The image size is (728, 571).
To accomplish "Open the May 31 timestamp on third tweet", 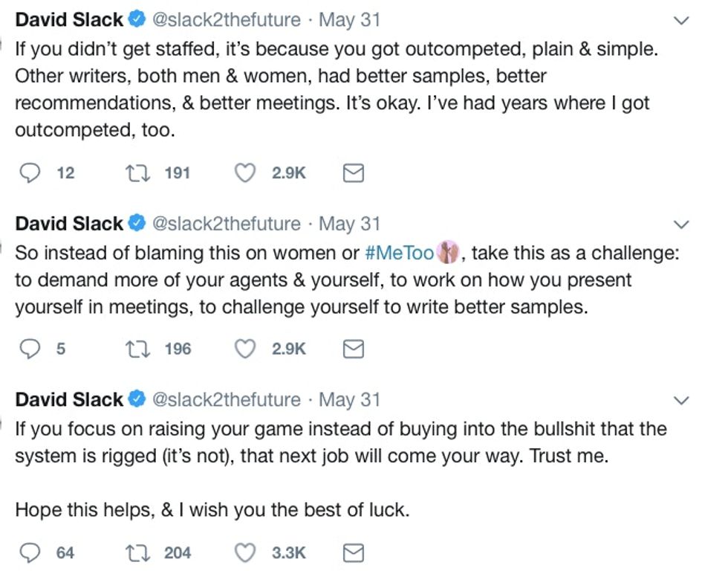I will tap(349, 400).
